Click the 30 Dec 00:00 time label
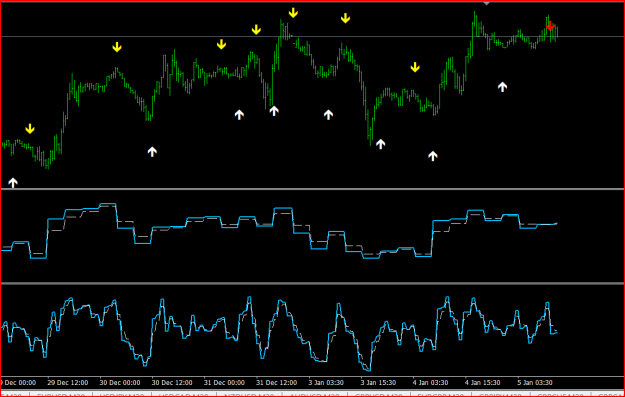625x397 pixels. tap(120, 383)
